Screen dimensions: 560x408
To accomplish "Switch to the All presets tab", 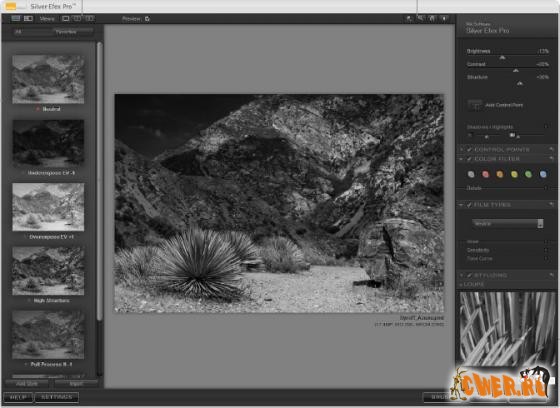I will coord(18,32).
